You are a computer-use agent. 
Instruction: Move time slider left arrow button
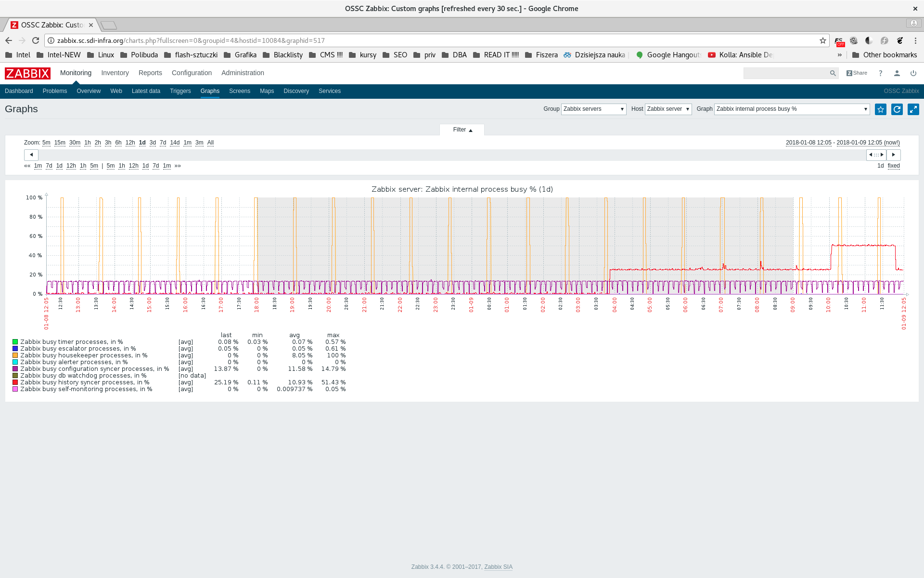click(31, 155)
